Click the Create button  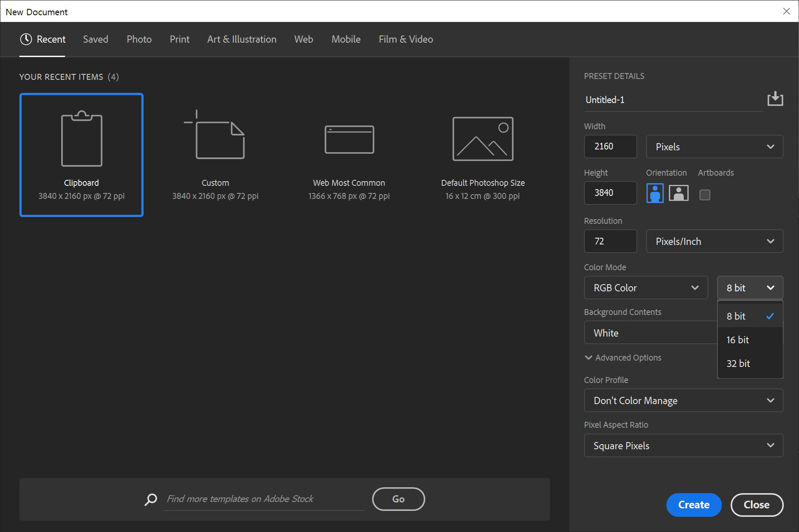[x=694, y=505]
